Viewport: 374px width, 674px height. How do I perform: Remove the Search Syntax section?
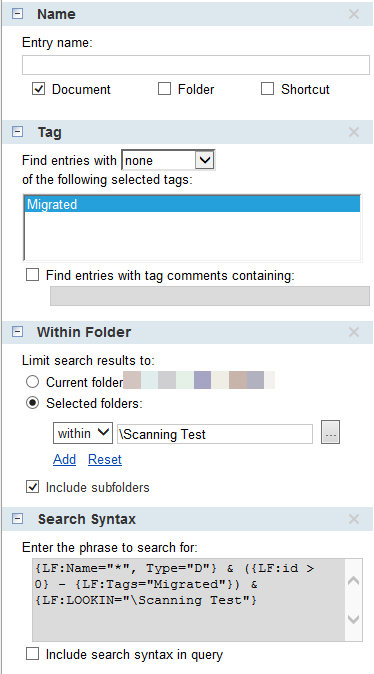pyautogui.click(x=353, y=519)
